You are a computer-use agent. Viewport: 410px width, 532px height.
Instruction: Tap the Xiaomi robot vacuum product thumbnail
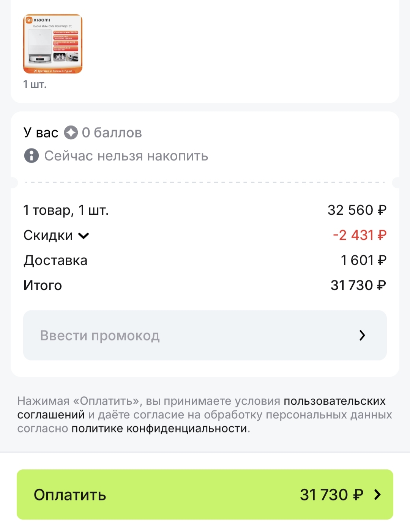[53, 44]
